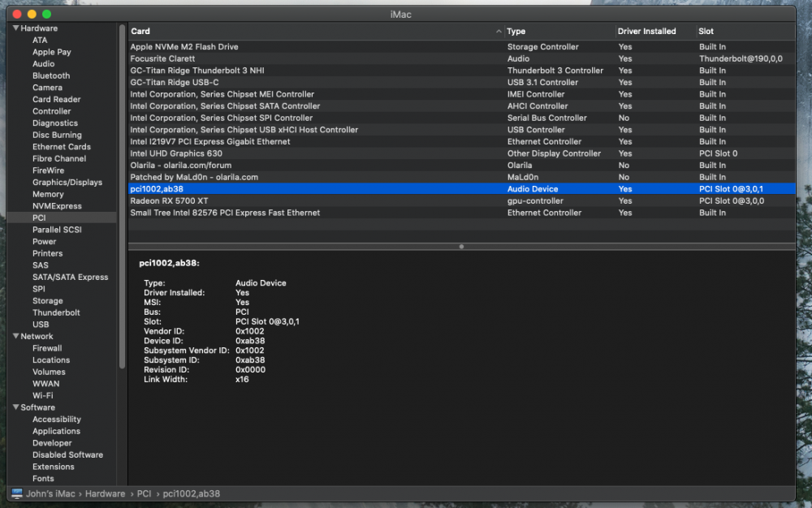This screenshot has width=812, height=508.
Task: Click the Thunderbolt@190,0,0 slot cell
Action: (741, 58)
